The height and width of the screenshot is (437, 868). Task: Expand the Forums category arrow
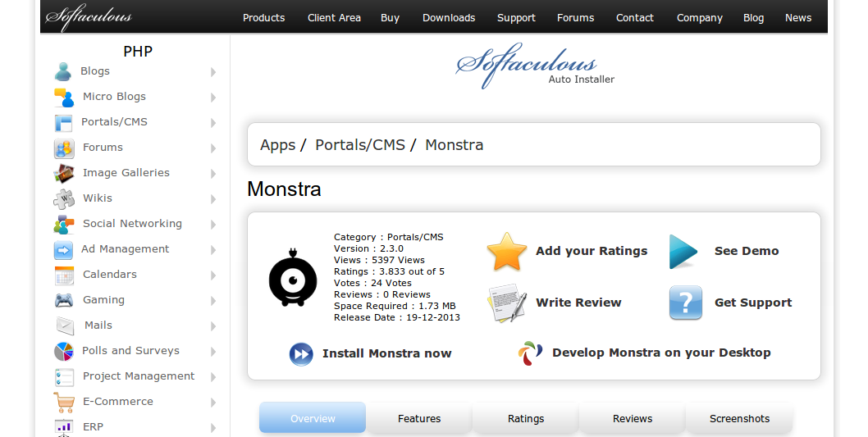coord(213,148)
